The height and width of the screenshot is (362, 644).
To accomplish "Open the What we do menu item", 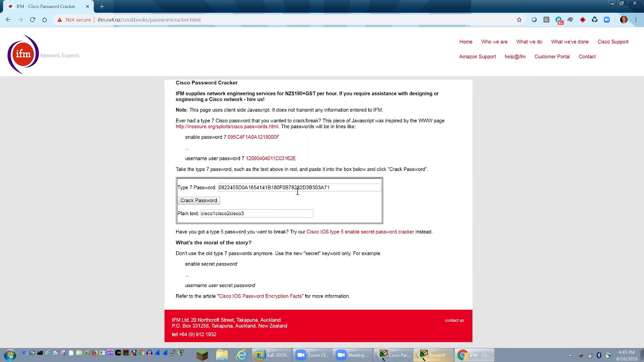I will click(529, 42).
